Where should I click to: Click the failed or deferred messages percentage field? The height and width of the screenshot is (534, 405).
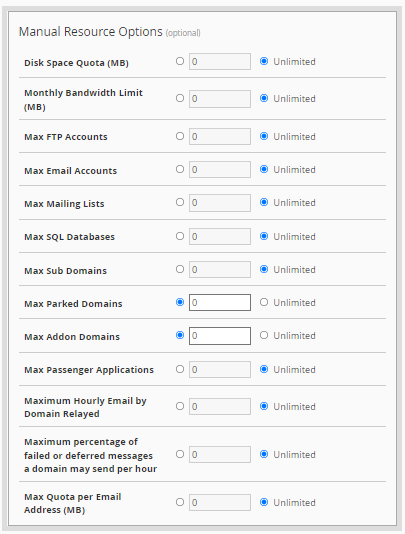220,455
